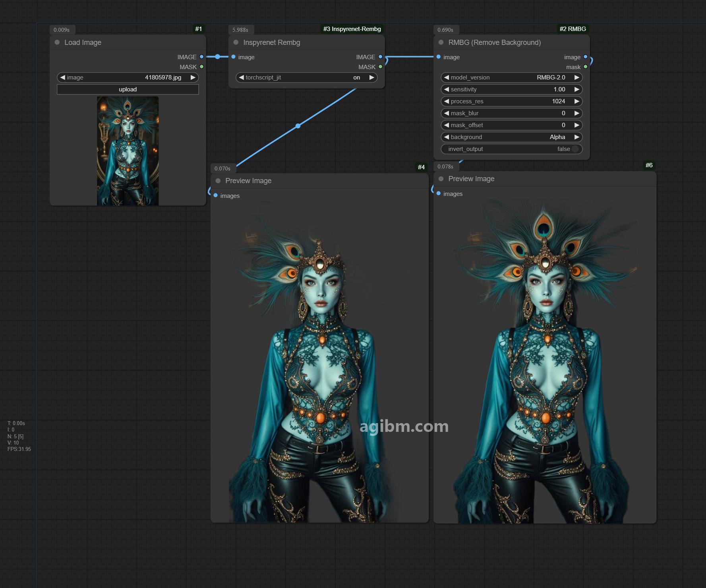The width and height of the screenshot is (706, 588).
Task: Select previous image file with left arrow
Action: coord(62,77)
